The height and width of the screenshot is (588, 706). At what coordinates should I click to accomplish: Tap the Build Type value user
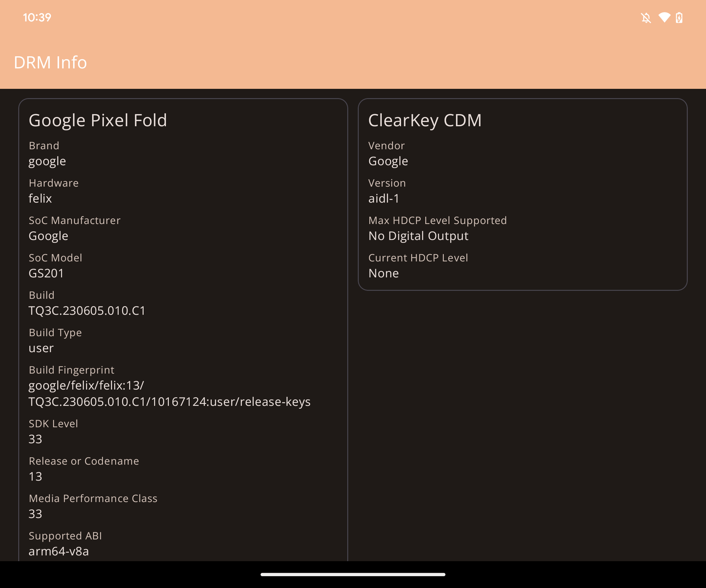[x=41, y=348]
